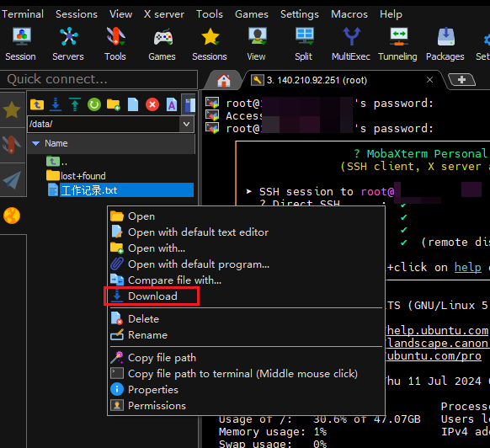Choose Delete in the context menu
This screenshot has height=448, width=490.
[x=246, y=319]
